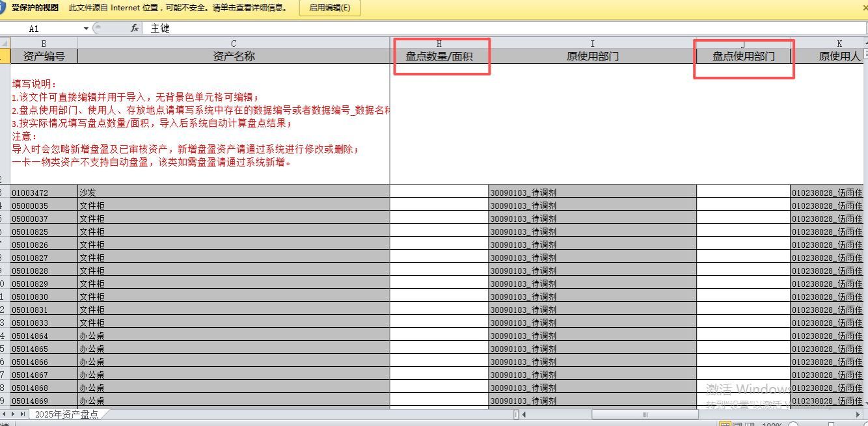The height and width of the screenshot is (426, 868).
Task: Click the Protected View shield icon
Action: coord(3,8)
